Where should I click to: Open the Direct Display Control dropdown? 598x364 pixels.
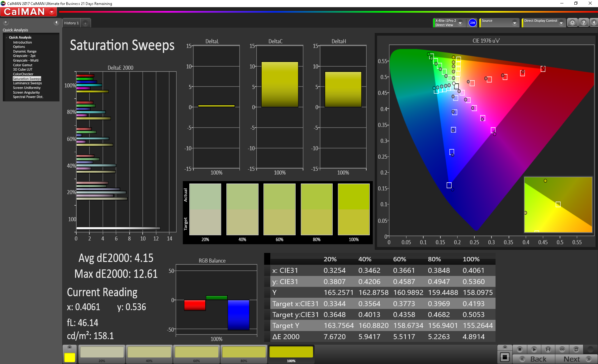click(561, 23)
